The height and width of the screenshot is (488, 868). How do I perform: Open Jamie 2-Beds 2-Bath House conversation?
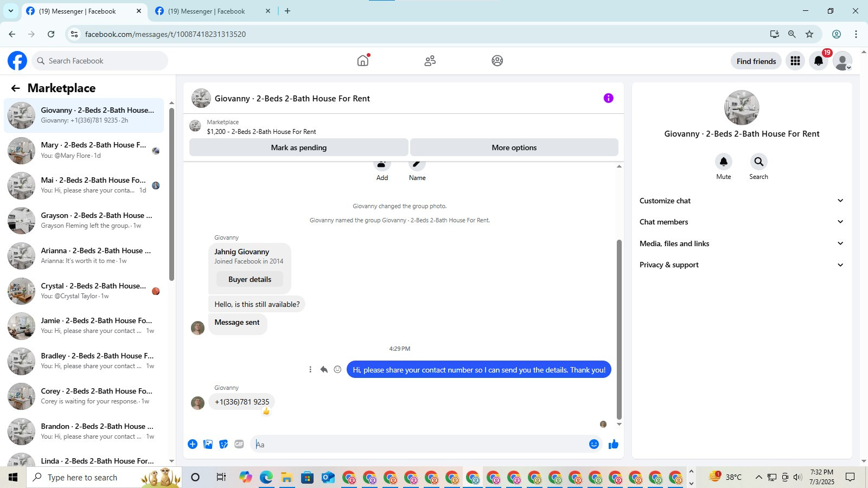[x=84, y=326]
